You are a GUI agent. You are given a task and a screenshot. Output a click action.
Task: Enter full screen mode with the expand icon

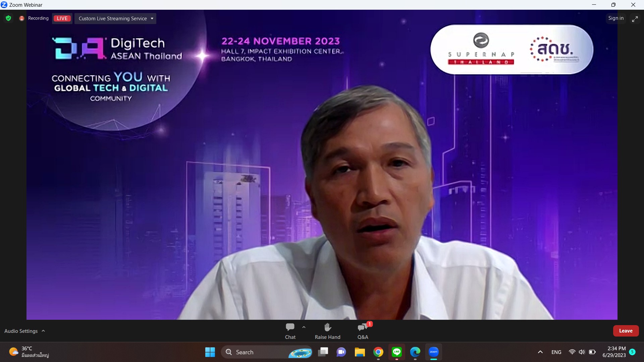[635, 19]
